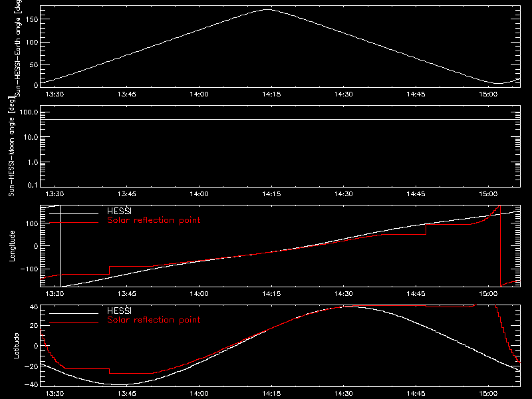This screenshot has width=532, height=399.
Task: Click the -100 label on the Longitude axis
Action: click(x=29, y=269)
